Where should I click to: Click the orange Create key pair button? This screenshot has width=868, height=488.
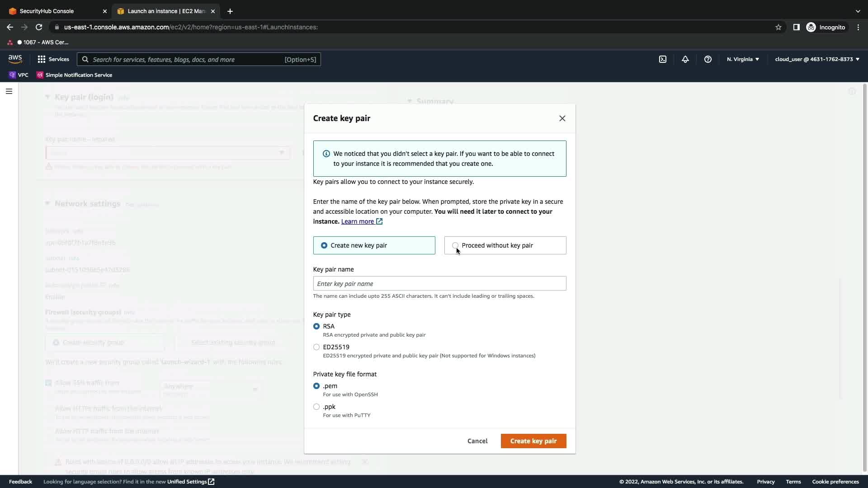click(533, 441)
